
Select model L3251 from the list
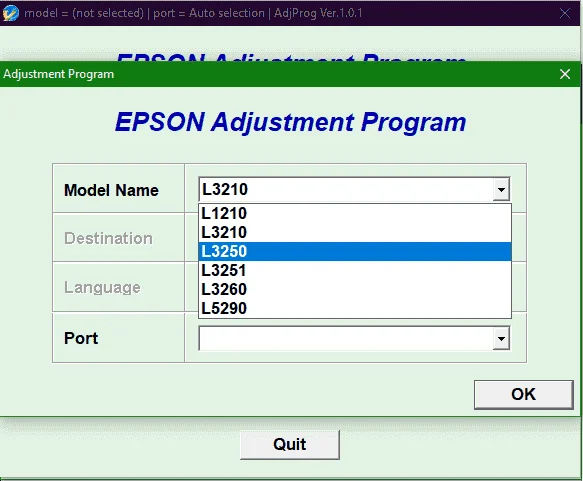[355, 270]
